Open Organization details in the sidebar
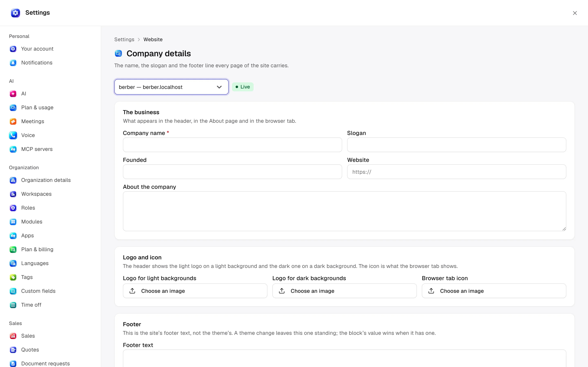 click(46, 180)
